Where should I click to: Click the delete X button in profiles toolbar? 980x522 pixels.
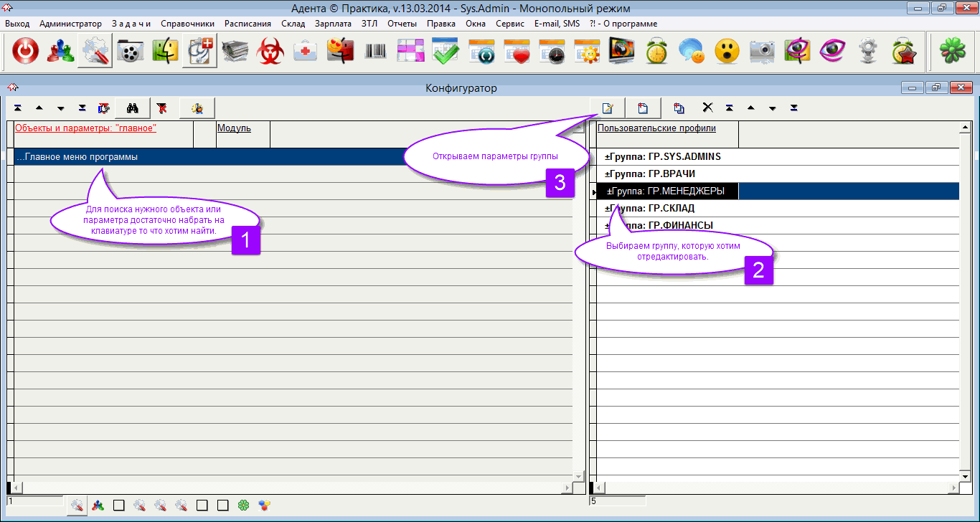pyautogui.click(x=707, y=108)
